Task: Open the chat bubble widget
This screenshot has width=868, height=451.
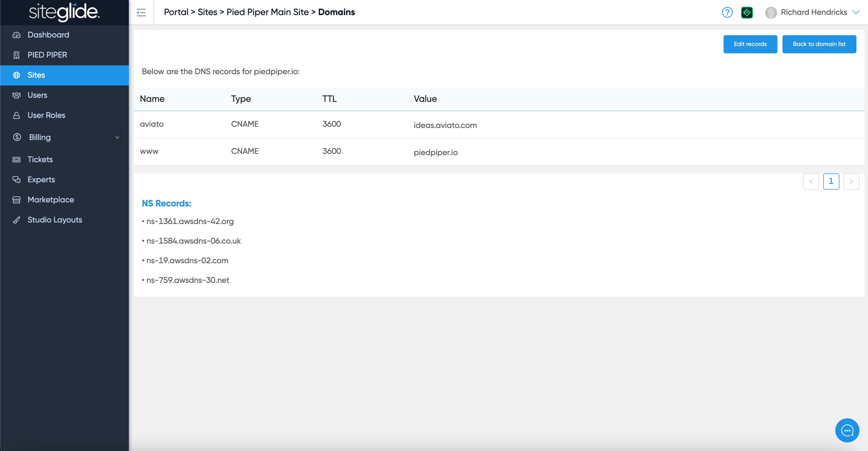Action: tap(847, 430)
